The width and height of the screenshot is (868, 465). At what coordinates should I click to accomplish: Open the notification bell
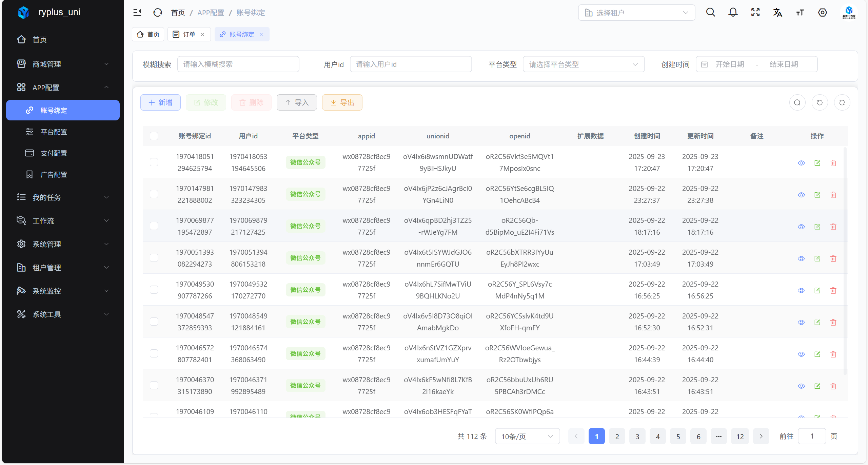733,13
